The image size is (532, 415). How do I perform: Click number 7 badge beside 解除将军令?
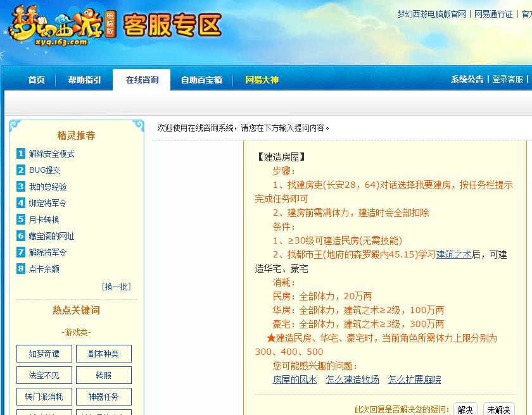[21, 252]
